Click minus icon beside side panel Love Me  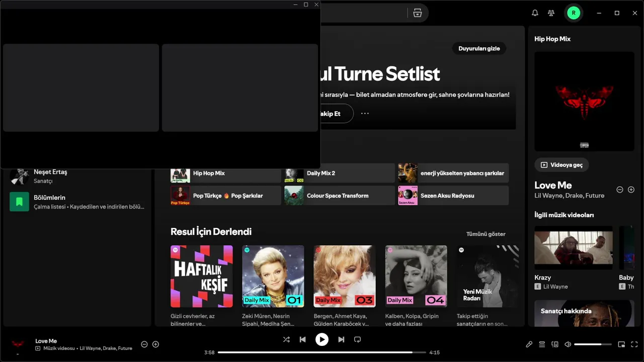(620, 190)
